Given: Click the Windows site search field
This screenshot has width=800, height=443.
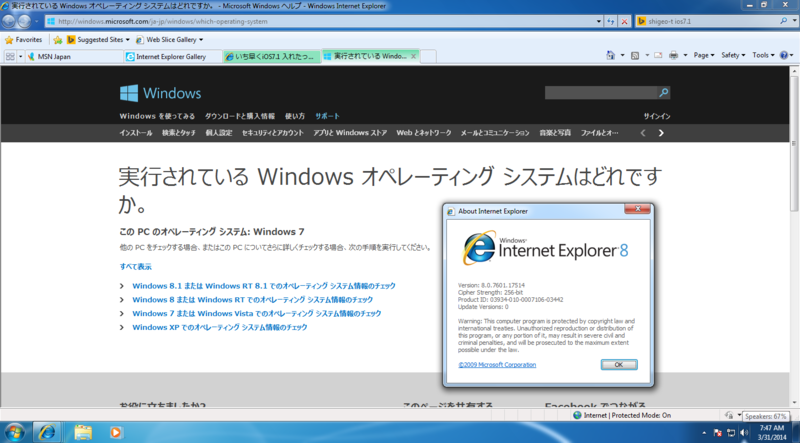Looking at the screenshot, I should 601,92.
